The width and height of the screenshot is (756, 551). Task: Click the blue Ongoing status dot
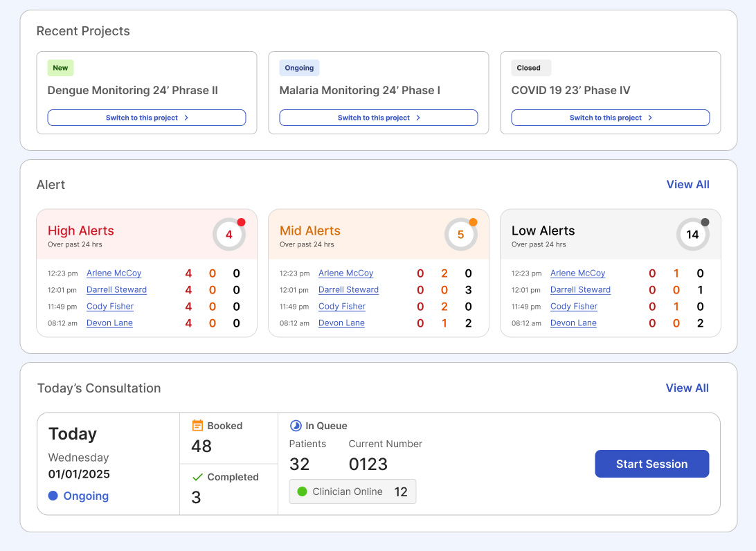(x=53, y=496)
